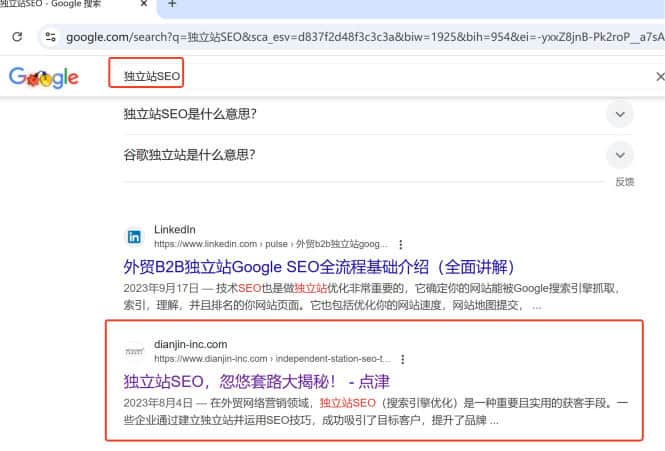Screen dimensions: 665x451
Task: Click the Google logo
Action: coord(44,77)
